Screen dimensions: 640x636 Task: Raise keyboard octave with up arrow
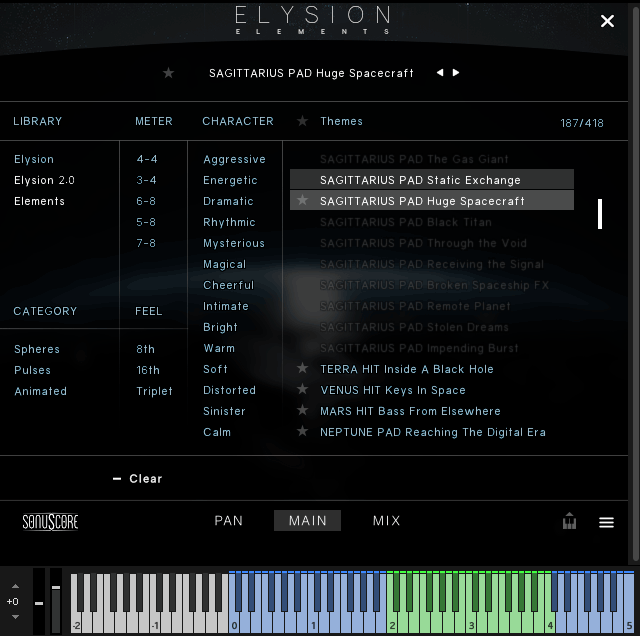click(15, 586)
